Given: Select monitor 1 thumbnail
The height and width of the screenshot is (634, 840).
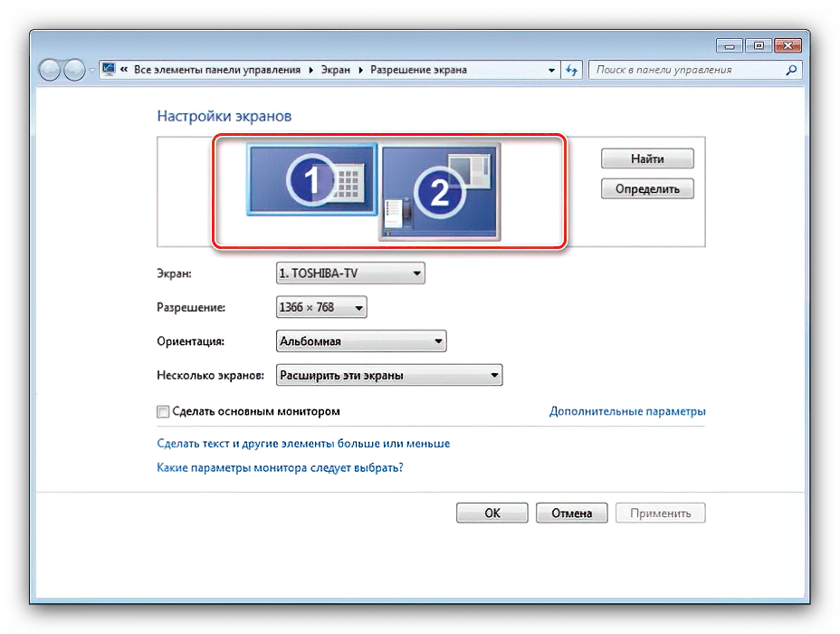Looking at the screenshot, I should pos(311,180).
